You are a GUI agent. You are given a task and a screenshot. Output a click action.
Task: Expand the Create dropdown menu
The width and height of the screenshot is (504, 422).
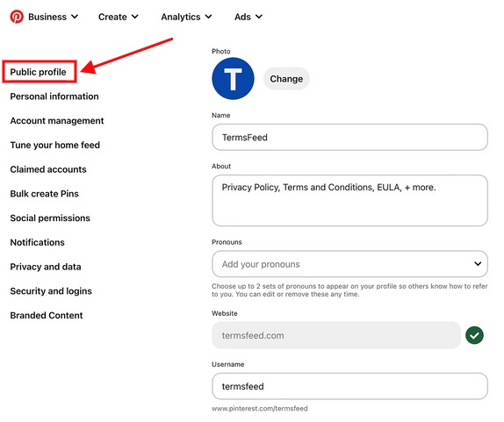point(119,17)
